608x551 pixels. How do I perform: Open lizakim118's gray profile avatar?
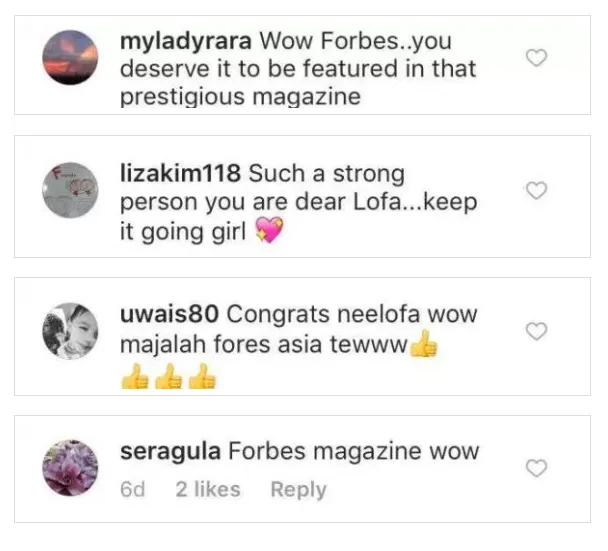[x=70, y=190]
